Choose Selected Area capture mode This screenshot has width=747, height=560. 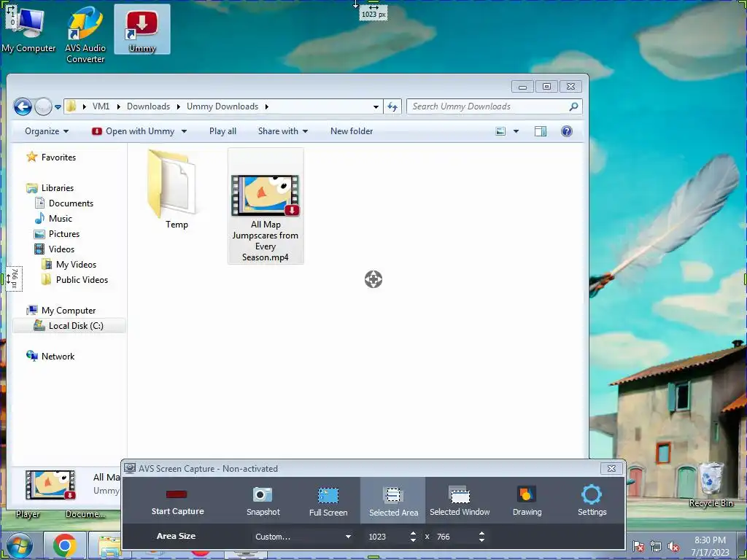click(x=393, y=501)
